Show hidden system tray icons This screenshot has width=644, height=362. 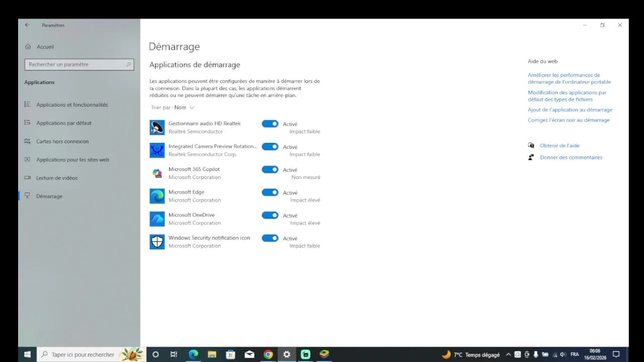pyautogui.click(x=508, y=354)
